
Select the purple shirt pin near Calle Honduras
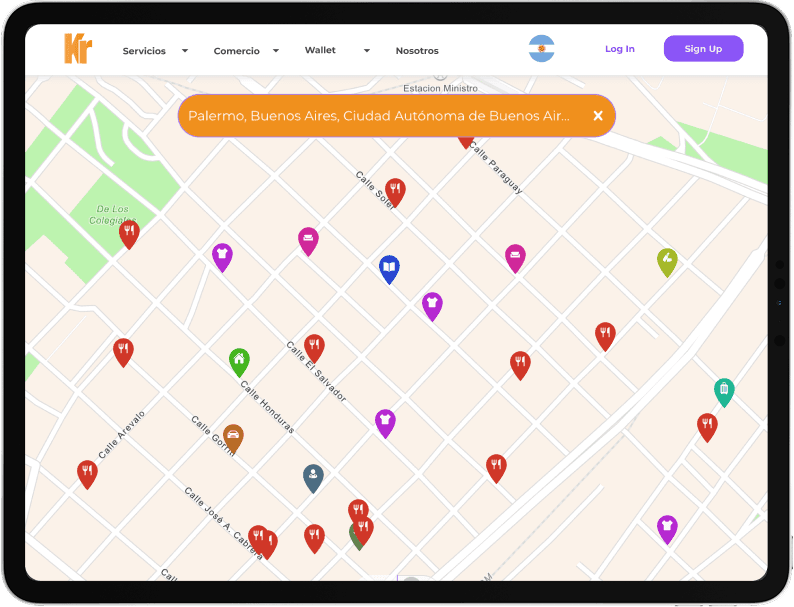[x=385, y=420]
